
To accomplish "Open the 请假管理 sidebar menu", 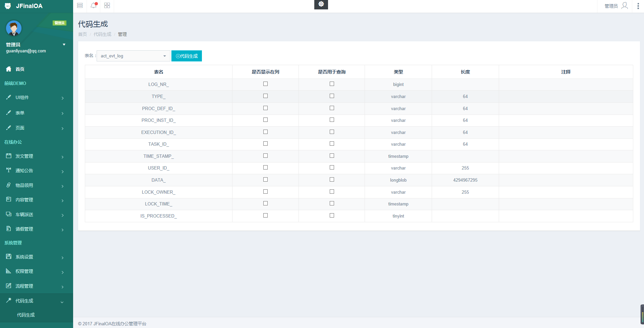I will (x=37, y=229).
